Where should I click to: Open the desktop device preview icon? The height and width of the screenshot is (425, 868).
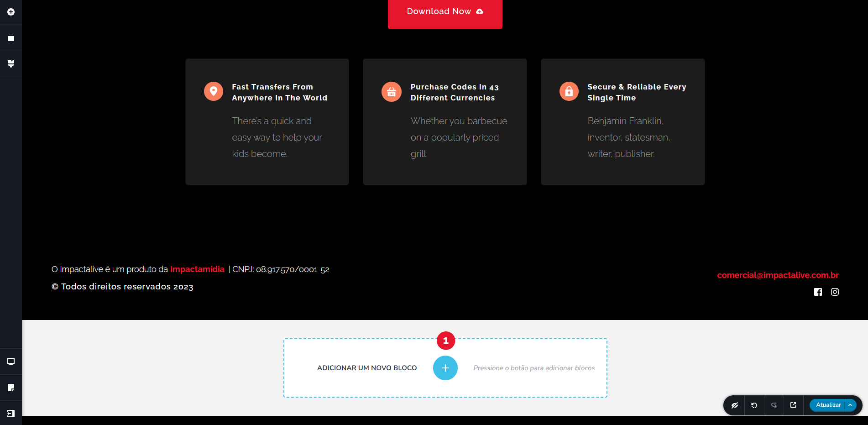pyautogui.click(x=11, y=362)
